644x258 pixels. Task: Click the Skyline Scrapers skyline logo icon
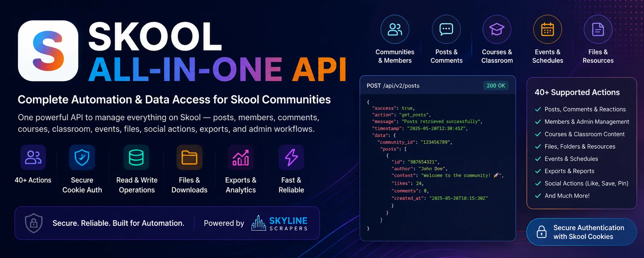[x=258, y=223]
